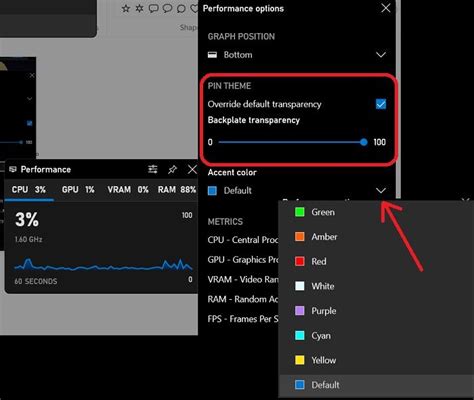Viewport: 474px width, 400px height.
Task: Adjust Backplate transparency slider handle
Action: pyautogui.click(x=364, y=142)
